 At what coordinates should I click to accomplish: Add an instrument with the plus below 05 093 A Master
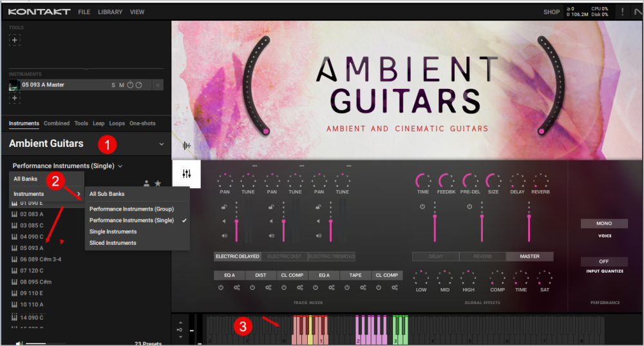point(14,98)
